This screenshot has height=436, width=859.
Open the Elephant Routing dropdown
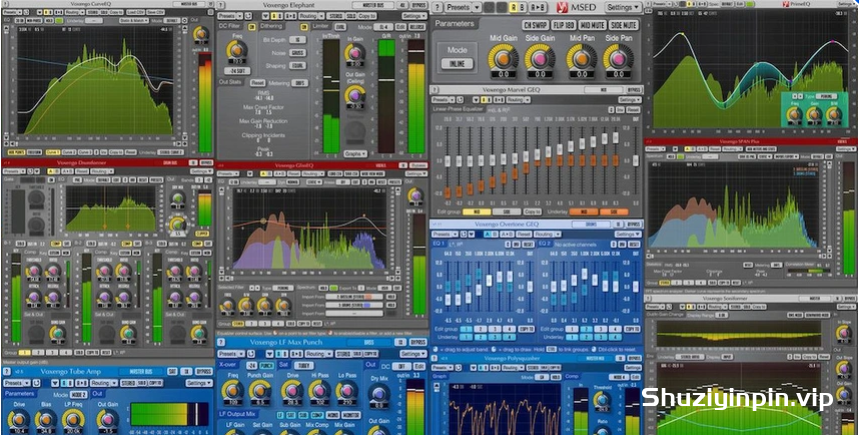tap(314, 16)
